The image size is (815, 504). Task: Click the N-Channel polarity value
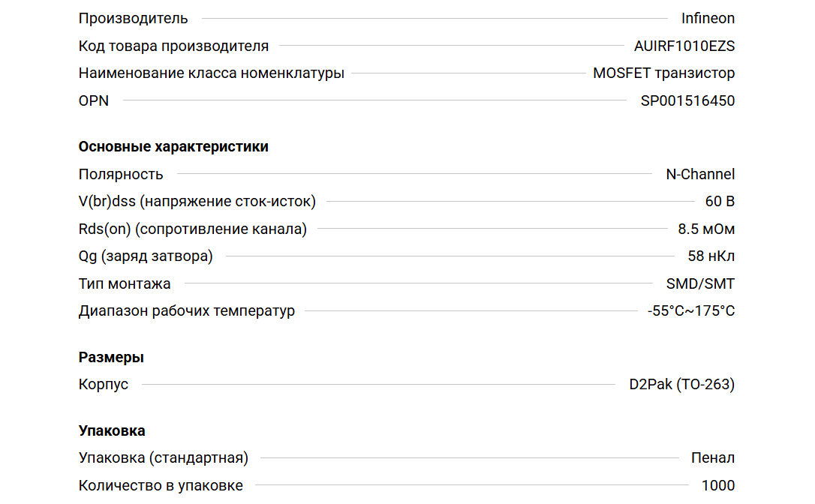tap(700, 175)
